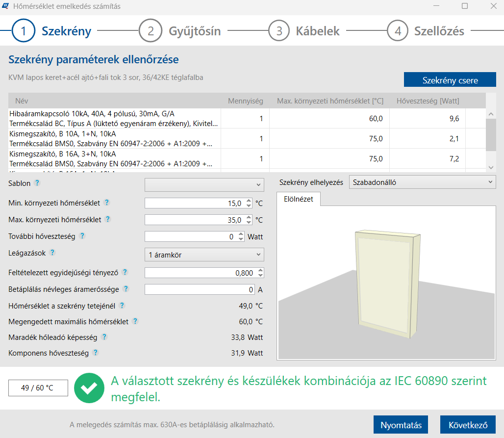This screenshot has width=504, height=438.
Task: Go to step 2 Gyűjtősín
Action: click(x=180, y=31)
